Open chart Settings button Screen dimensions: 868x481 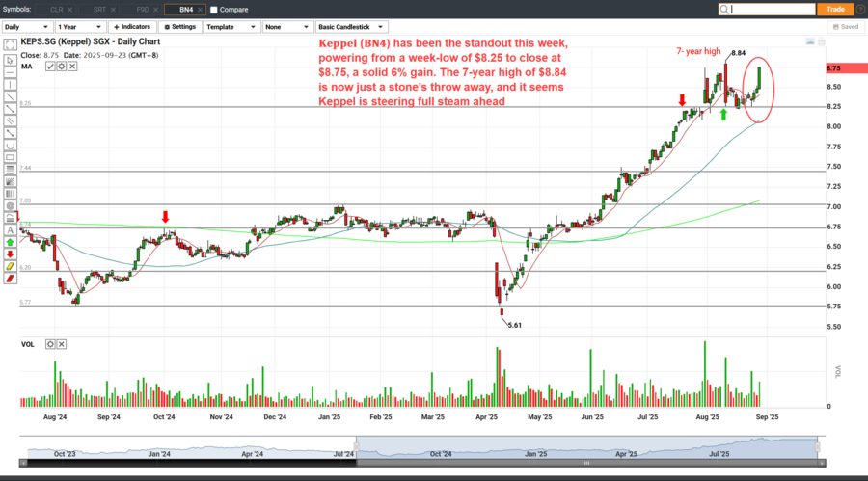click(180, 27)
